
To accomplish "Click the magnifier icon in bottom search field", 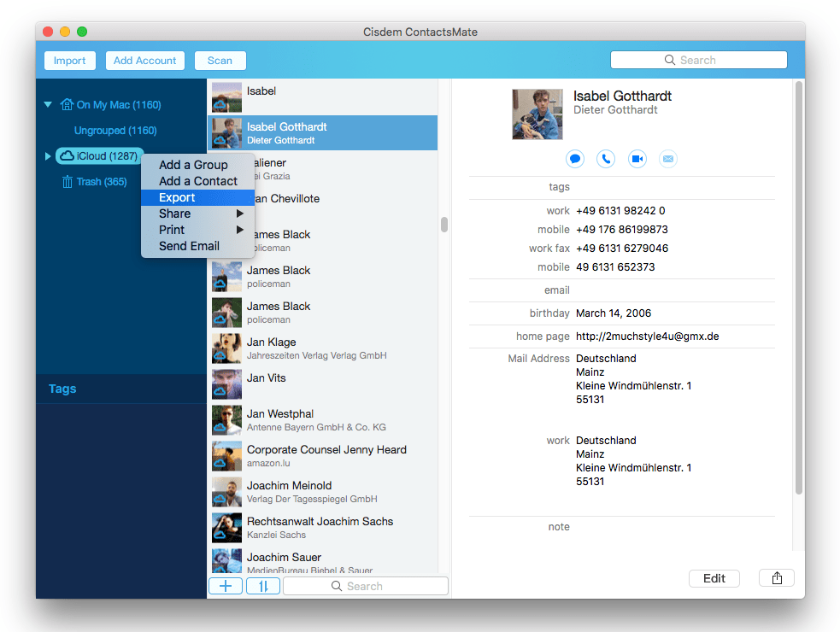I will [337, 586].
